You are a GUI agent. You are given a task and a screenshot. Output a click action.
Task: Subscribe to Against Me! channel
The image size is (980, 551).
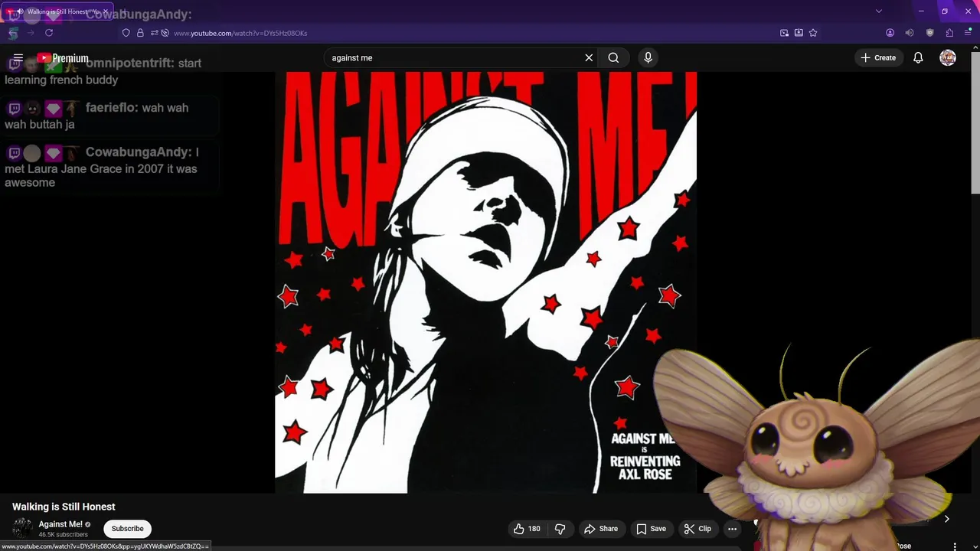pos(127,529)
